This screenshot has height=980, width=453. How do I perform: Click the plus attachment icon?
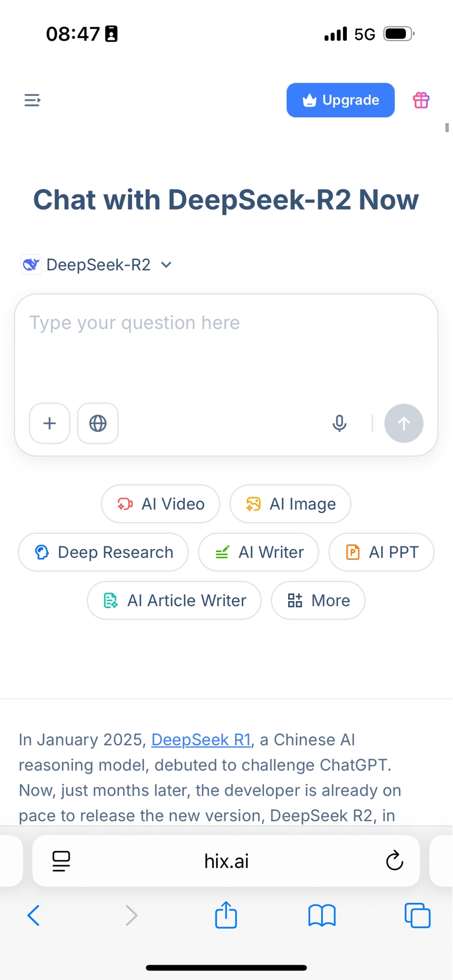click(49, 423)
